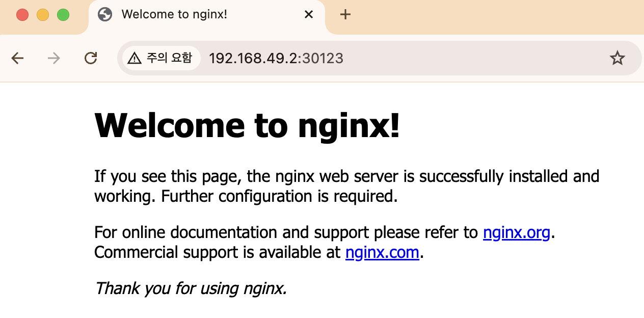Close the Welcome to nginx! tab

tap(308, 14)
